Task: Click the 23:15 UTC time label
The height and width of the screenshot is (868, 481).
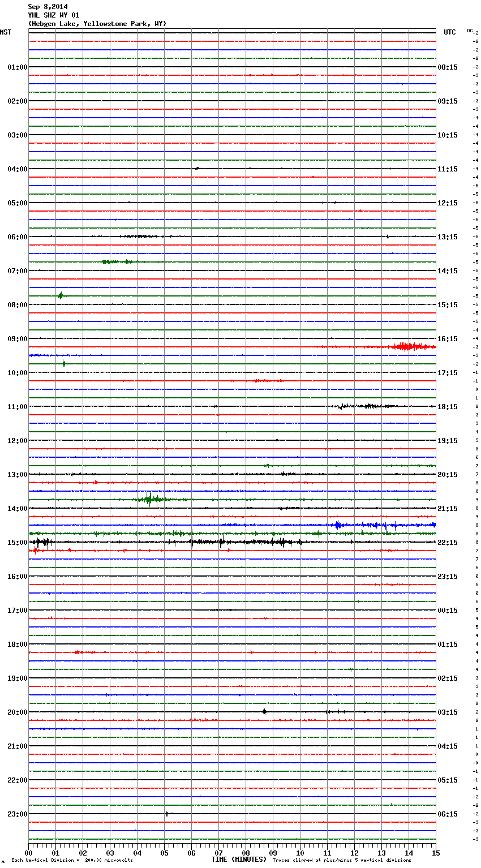Action: click(x=448, y=577)
